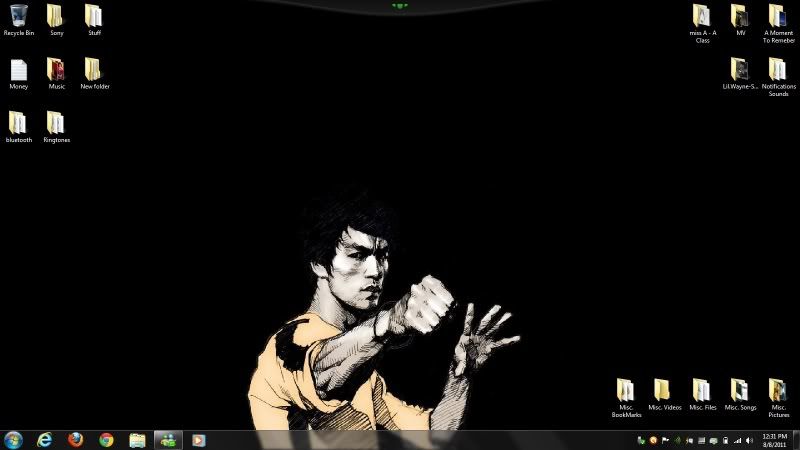Select the Music folder icon
Screen dimensions: 800x450
(x=56, y=73)
